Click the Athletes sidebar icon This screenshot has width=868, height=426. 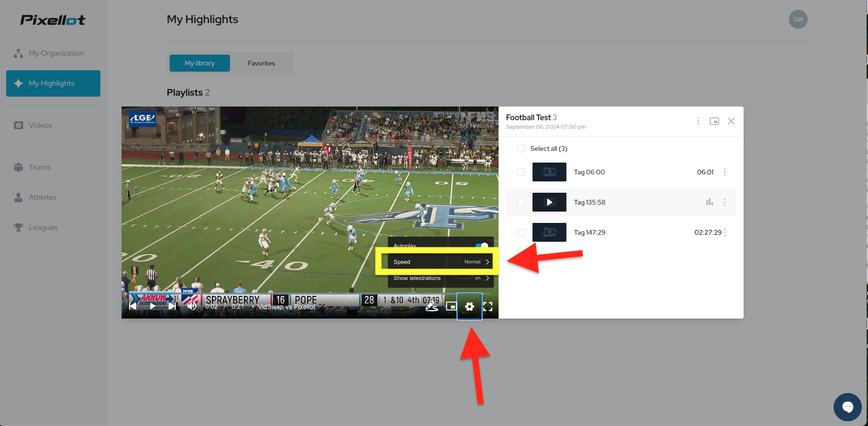pos(18,197)
